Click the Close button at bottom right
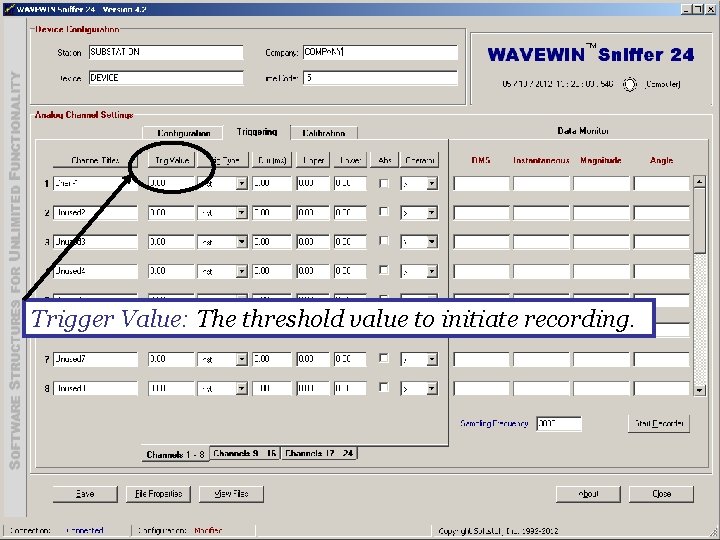720x540 pixels. (x=661, y=494)
